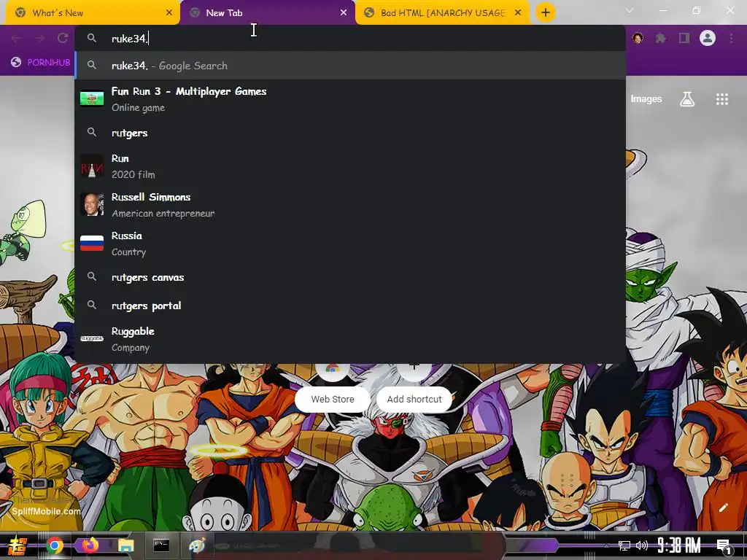Switch to the Bad HTML tab
The height and width of the screenshot is (560, 747).
pyautogui.click(x=443, y=13)
